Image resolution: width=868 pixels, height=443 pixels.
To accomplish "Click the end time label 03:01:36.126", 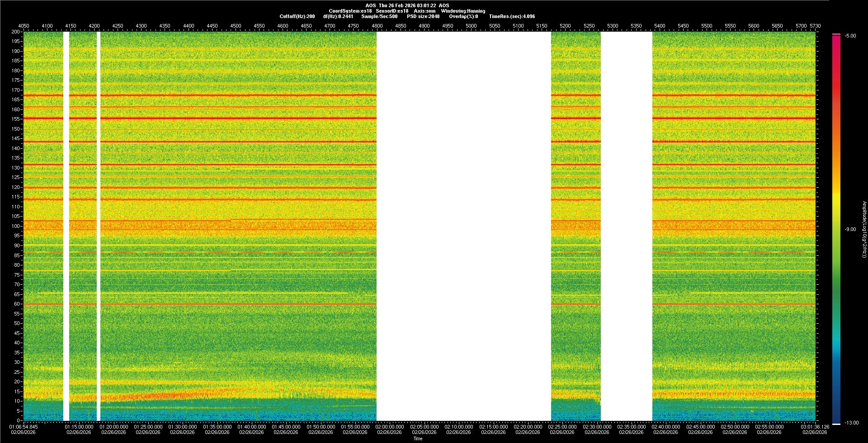I will point(815,427).
